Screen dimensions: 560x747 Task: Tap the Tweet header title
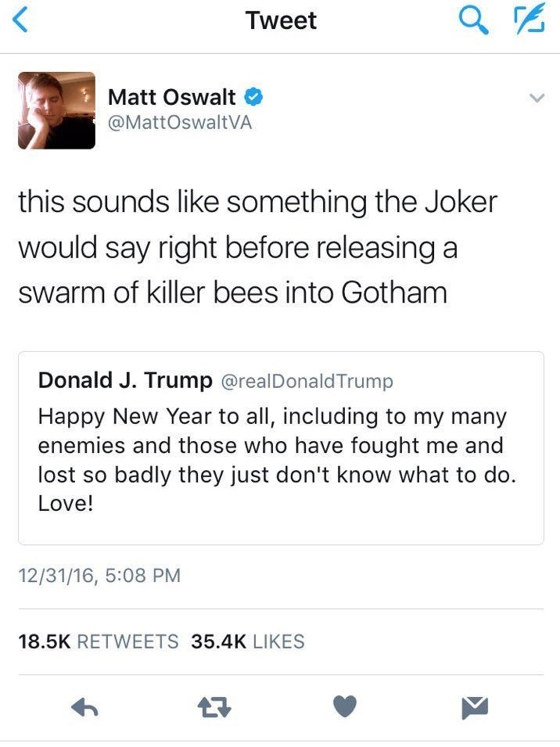pyautogui.click(x=281, y=21)
